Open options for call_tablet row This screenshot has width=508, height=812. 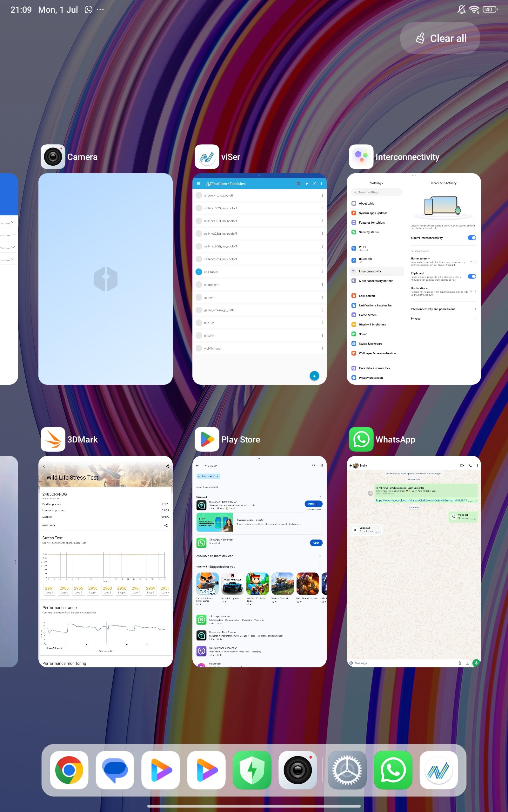click(322, 272)
